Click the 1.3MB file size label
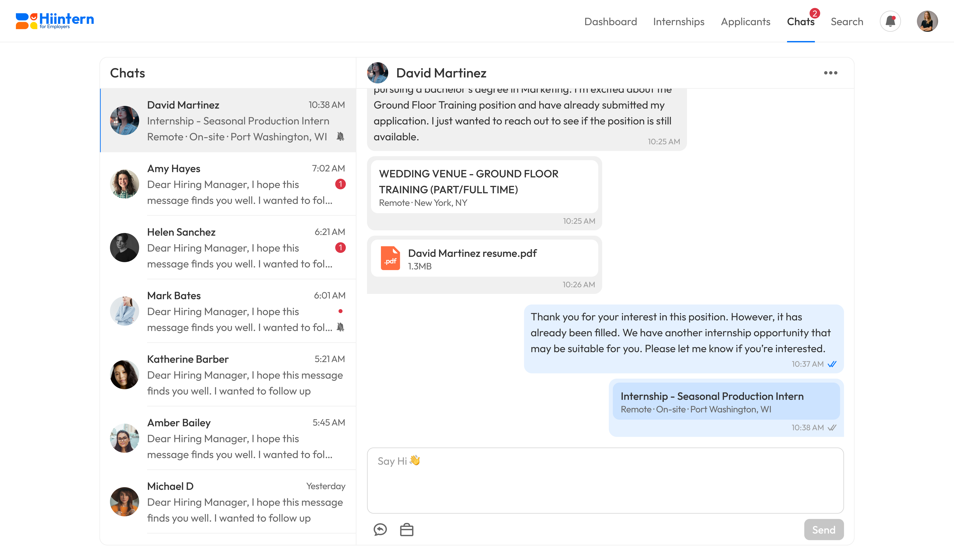The image size is (954, 560). [420, 266]
